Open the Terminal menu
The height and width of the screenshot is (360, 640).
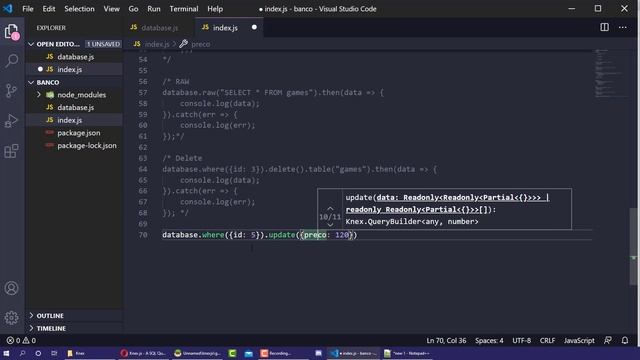point(184,9)
